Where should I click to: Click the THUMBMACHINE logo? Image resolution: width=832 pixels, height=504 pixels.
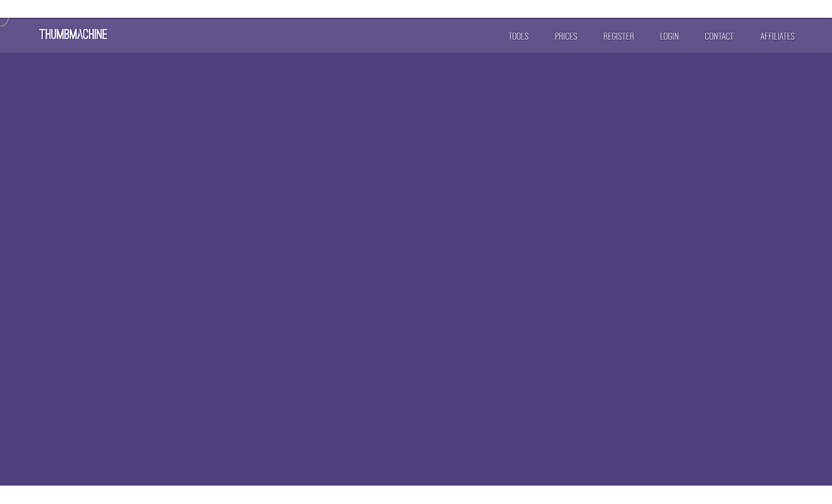(x=73, y=35)
